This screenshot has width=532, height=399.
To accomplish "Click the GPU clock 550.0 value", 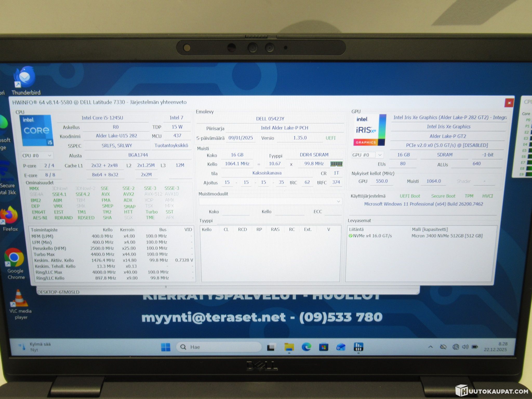I will pyautogui.click(x=382, y=181).
